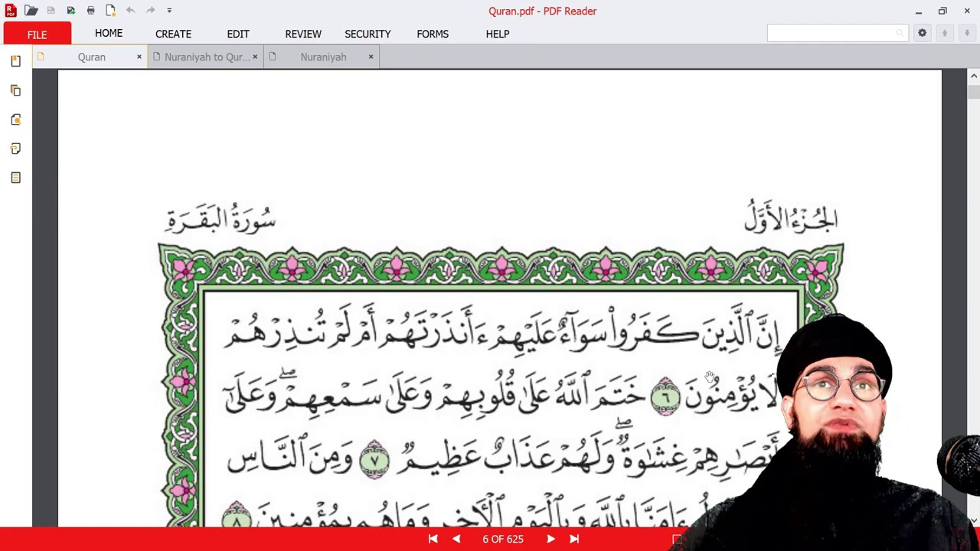Screen dimensions: 980x551
Task: Open the FILE menu
Action: (37, 34)
